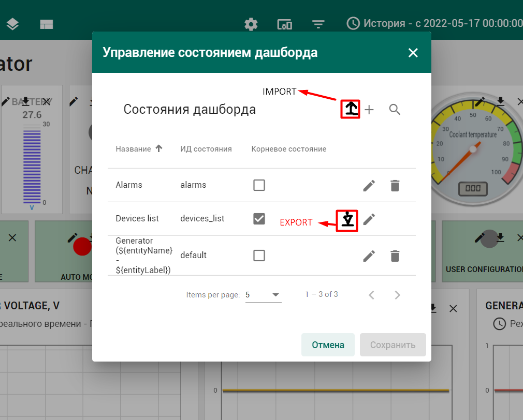Edit the Alarms state
The height and width of the screenshot is (420, 523).
pos(369,186)
